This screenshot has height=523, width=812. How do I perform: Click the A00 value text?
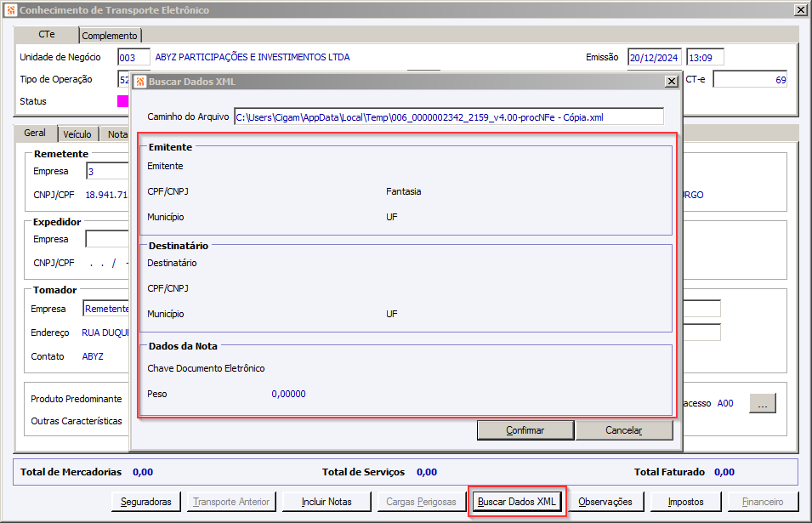click(x=725, y=403)
